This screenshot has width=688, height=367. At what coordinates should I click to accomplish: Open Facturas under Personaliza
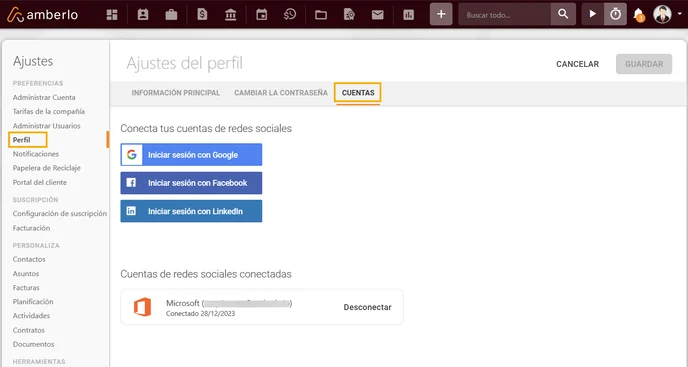(26, 288)
